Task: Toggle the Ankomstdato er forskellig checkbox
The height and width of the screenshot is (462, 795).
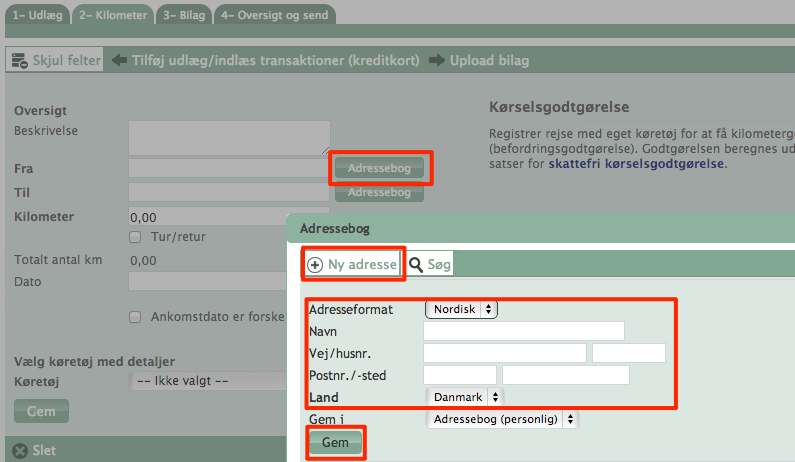Action: pyautogui.click(x=135, y=317)
